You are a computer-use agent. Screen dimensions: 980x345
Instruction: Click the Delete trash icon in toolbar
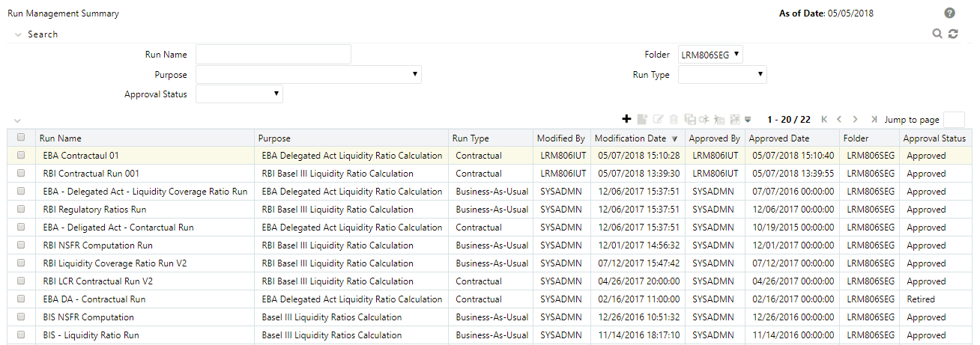[674, 119]
